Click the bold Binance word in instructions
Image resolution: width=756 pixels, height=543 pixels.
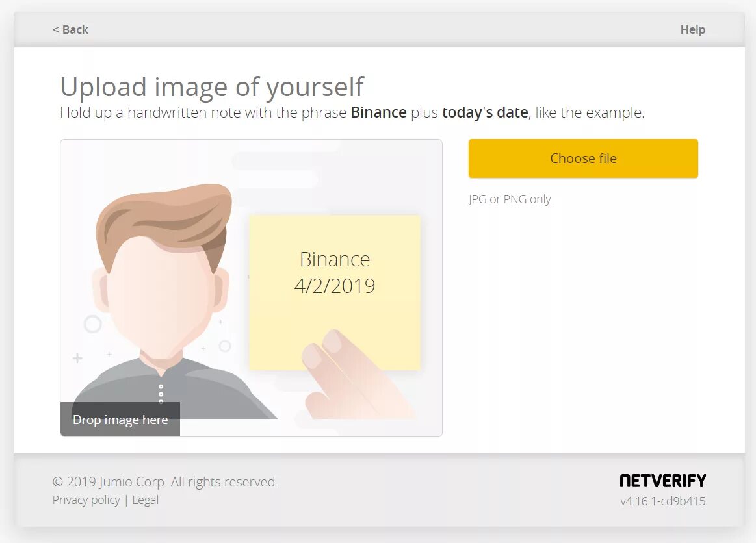[x=378, y=112]
